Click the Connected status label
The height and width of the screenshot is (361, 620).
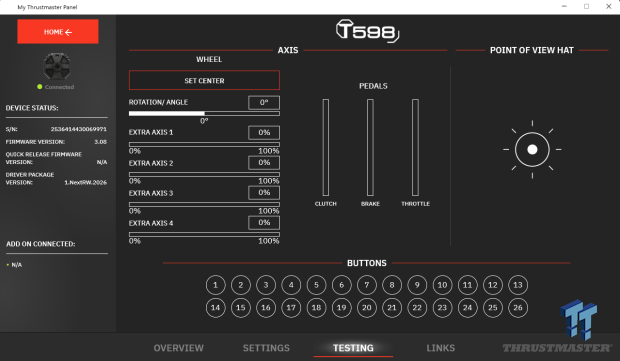click(59, 87)
